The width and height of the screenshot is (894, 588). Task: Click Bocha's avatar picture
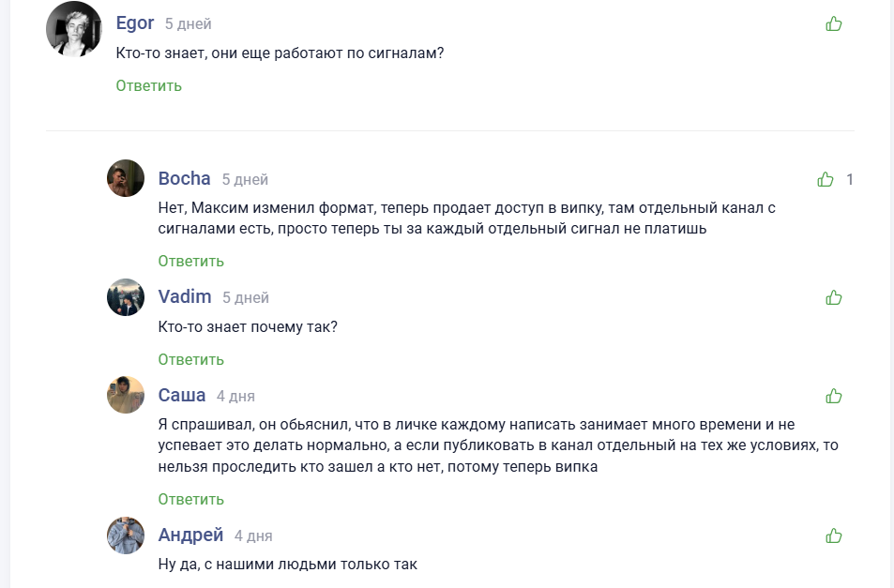pos(126,178)
